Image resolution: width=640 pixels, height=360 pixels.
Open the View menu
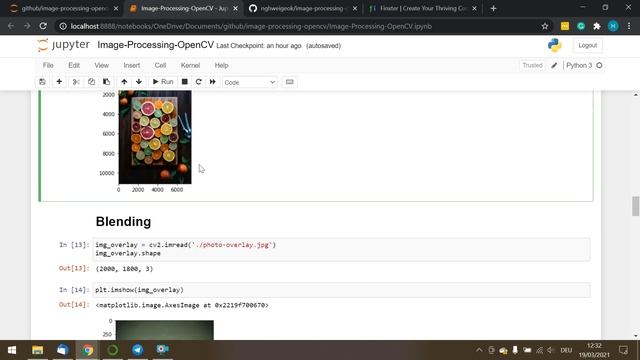[x=102, y=65]
